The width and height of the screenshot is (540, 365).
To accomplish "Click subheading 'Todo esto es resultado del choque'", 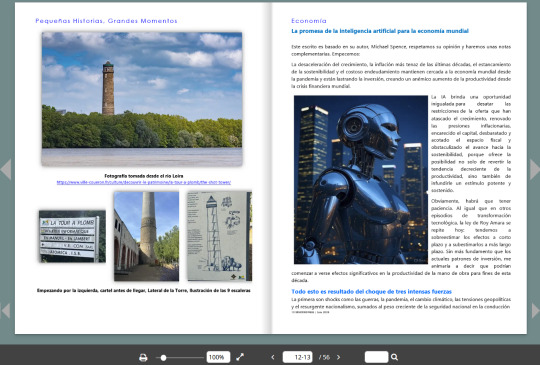I will (371, 292).
